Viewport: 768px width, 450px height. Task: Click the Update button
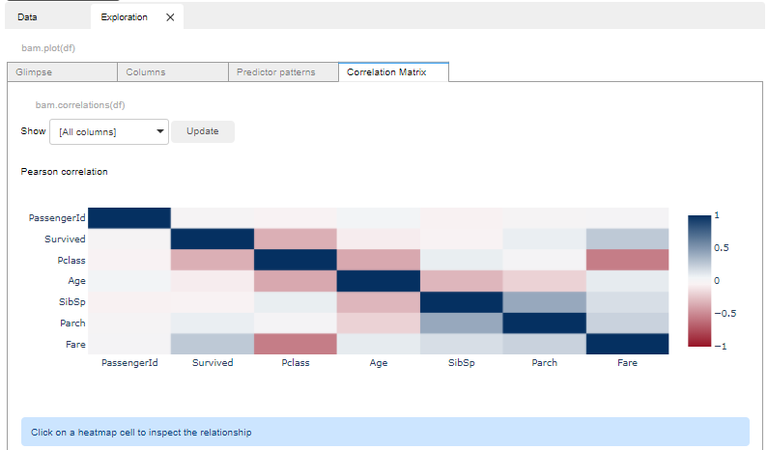coord(202,131)
